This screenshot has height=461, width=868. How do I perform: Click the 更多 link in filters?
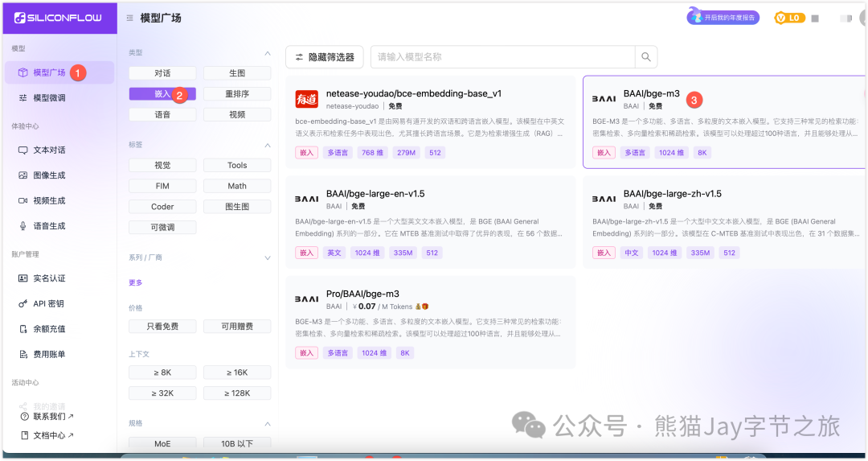(x=136, y=282)
